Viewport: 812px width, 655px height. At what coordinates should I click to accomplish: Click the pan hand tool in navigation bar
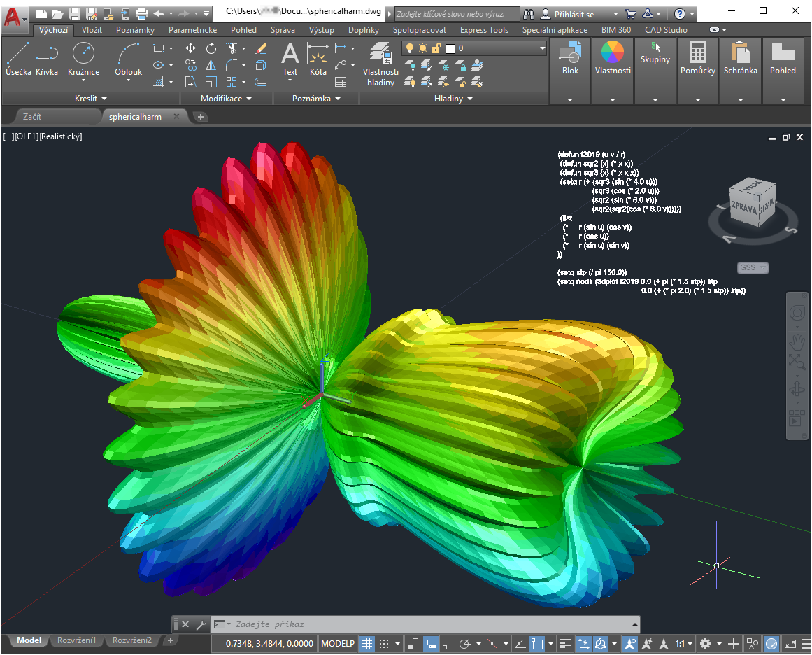tap(798, 342)
